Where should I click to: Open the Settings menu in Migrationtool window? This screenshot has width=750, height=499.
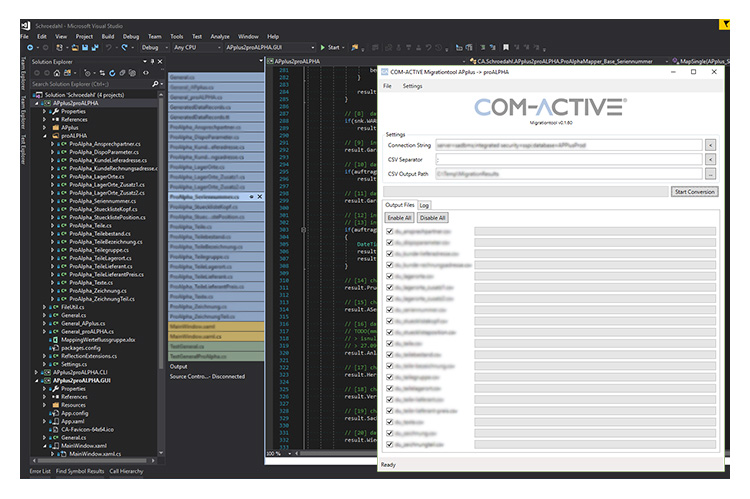[x=412, y=86]
